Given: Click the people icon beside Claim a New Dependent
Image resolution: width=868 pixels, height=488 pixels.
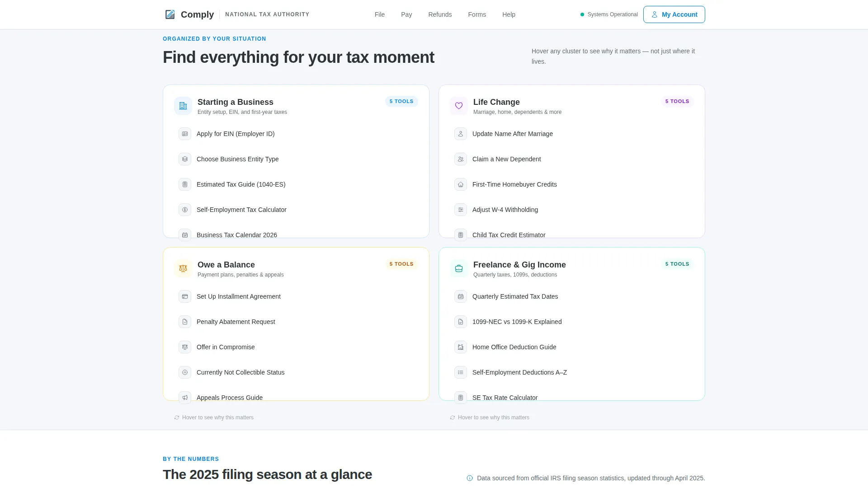Looking at the screenshot, I should pos(461,159).
